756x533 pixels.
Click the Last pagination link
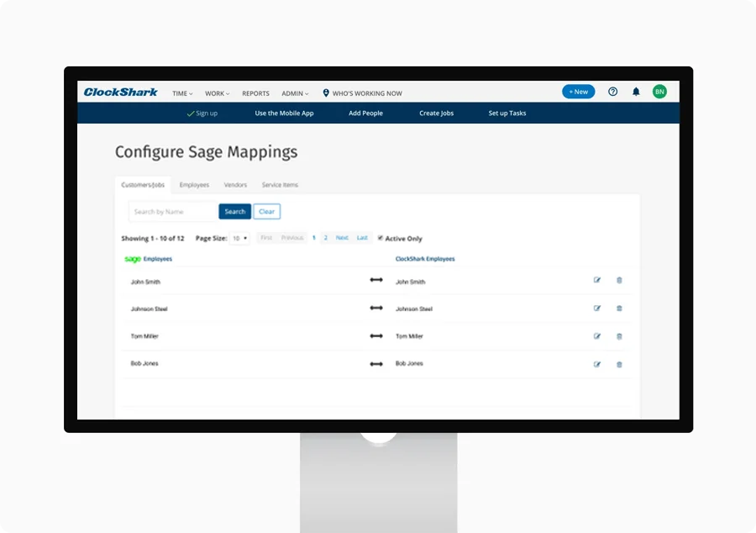tap(362, 238)
